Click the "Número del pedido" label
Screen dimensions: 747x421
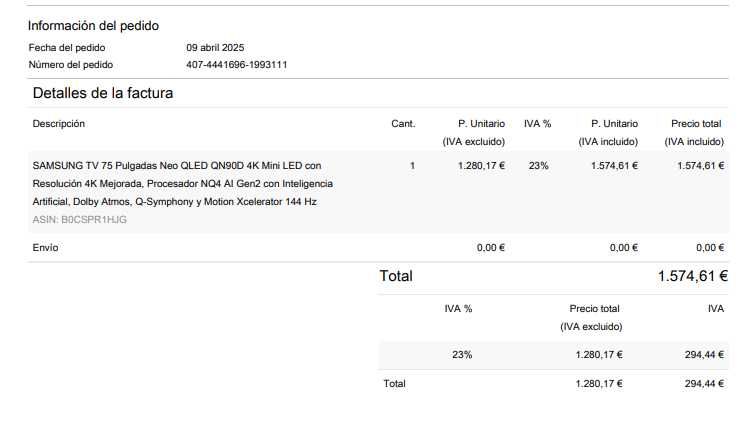71,65
